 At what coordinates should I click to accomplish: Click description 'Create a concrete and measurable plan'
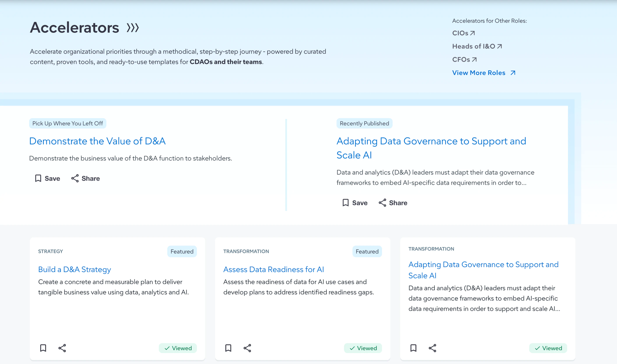113,287
